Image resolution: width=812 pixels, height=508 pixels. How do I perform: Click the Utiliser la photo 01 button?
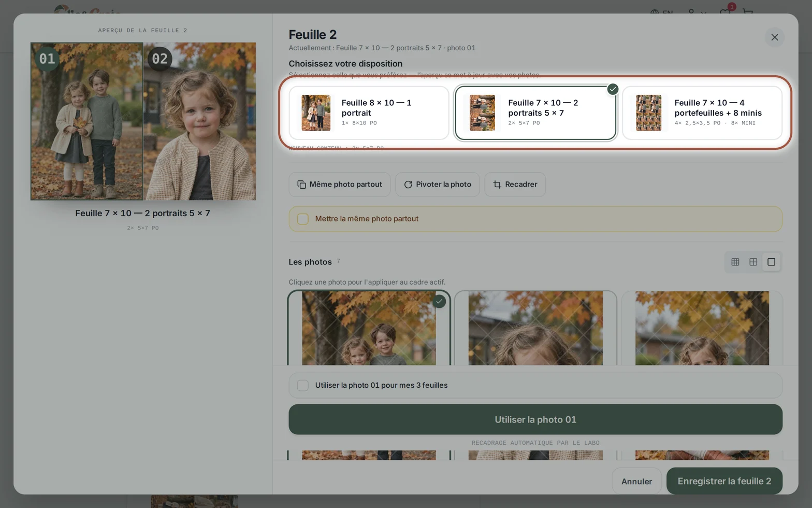coord(535,419)
